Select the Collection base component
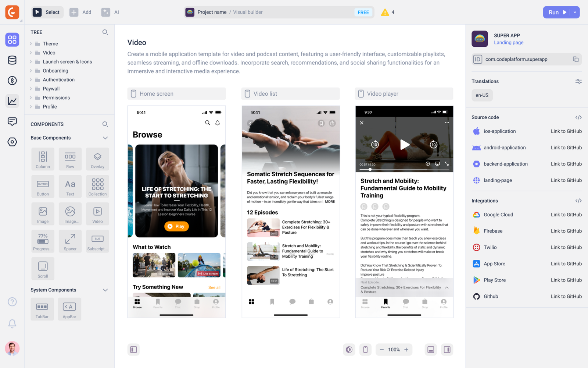The width and height of the screenshot is (588, 368). pos(97,187)
